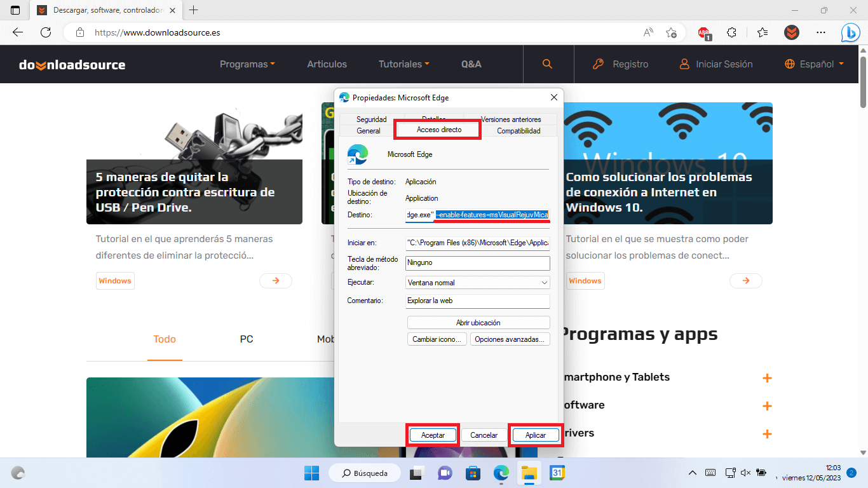Screen dimensions: 868x488
Task: Open the Bing chat sidebar icon
Action: tap(850, 32)
